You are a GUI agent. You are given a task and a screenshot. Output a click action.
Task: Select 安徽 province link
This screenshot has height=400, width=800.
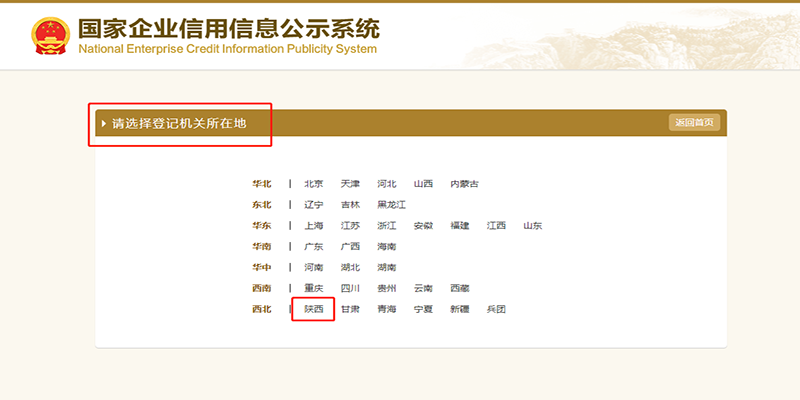pyautogui.click(x=423, y=226)
